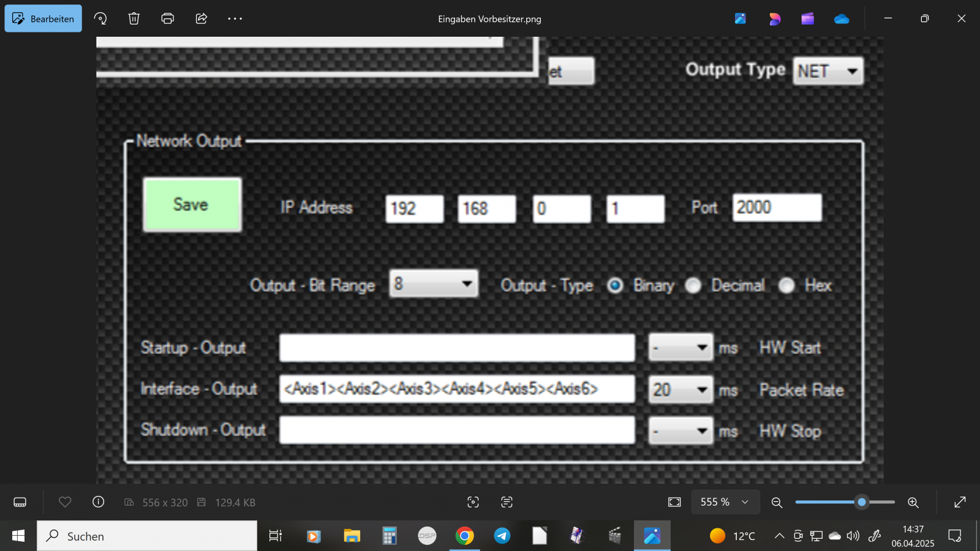Enter fullscreen with the expand arrows icon
This screenshot has width=980, height=551.
[x=960, y=502]
